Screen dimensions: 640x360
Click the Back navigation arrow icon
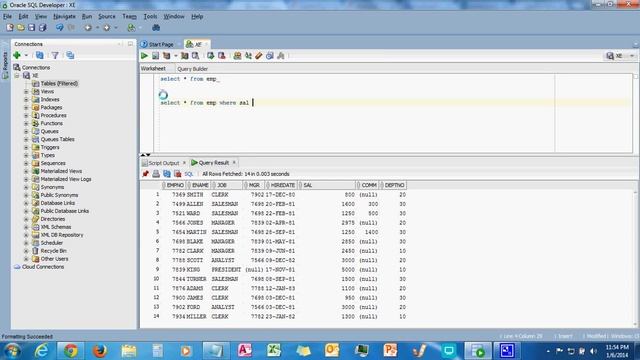pyautogui.click(x=88, y=28)
